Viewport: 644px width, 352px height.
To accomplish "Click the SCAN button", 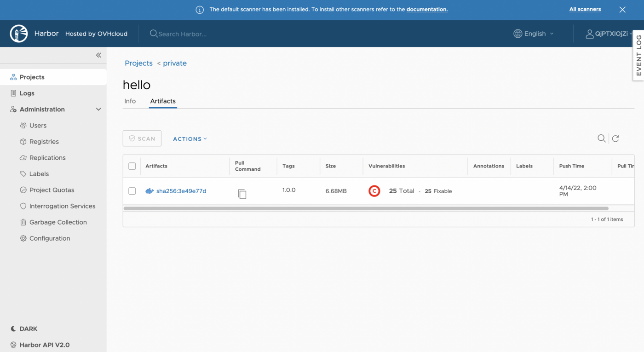I will tap(142, 138).
